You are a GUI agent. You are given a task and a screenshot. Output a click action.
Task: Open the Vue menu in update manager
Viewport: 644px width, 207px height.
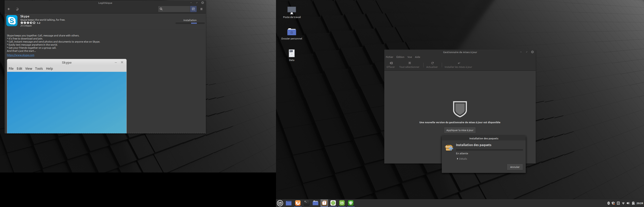tap(410, 57)
